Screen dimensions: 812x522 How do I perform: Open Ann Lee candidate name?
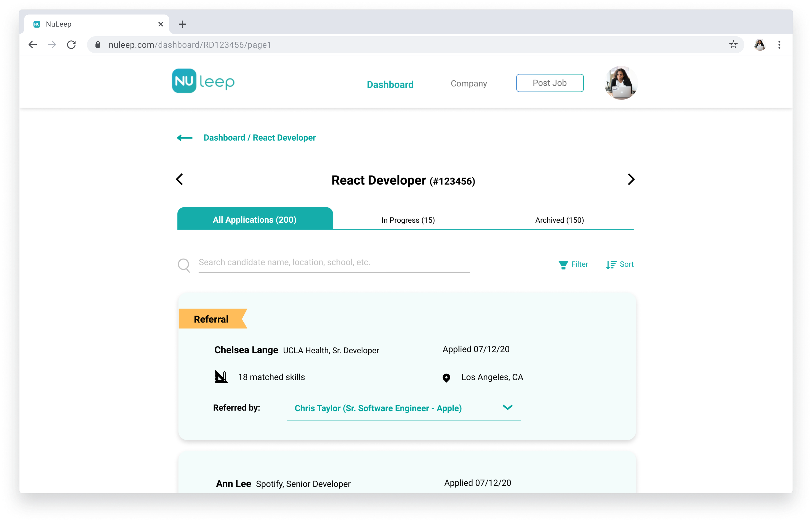coord(234,484)
